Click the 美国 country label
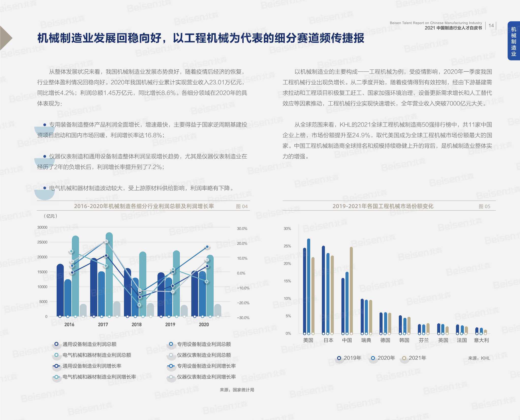520x420 pixels. point(308,340)
